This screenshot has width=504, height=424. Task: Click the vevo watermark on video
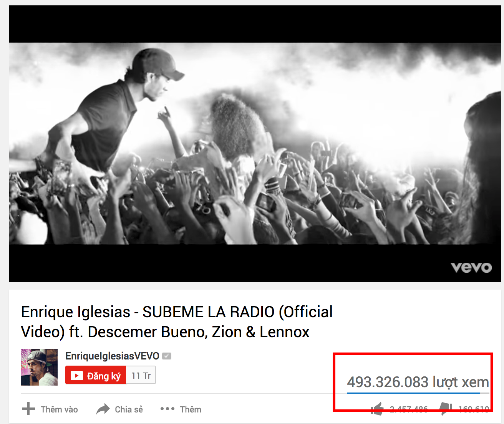pyautogui.click(x=471, y=267)
